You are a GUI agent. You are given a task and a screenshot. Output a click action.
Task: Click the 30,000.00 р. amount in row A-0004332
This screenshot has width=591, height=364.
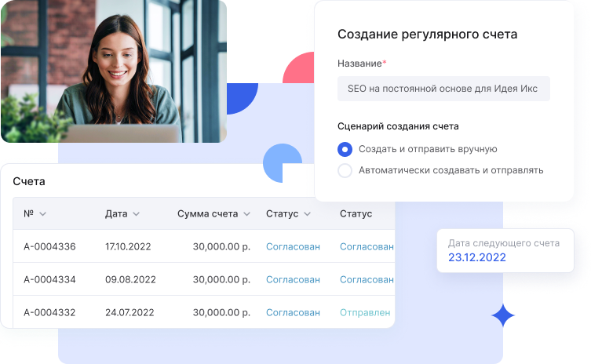tap(221, 312)
